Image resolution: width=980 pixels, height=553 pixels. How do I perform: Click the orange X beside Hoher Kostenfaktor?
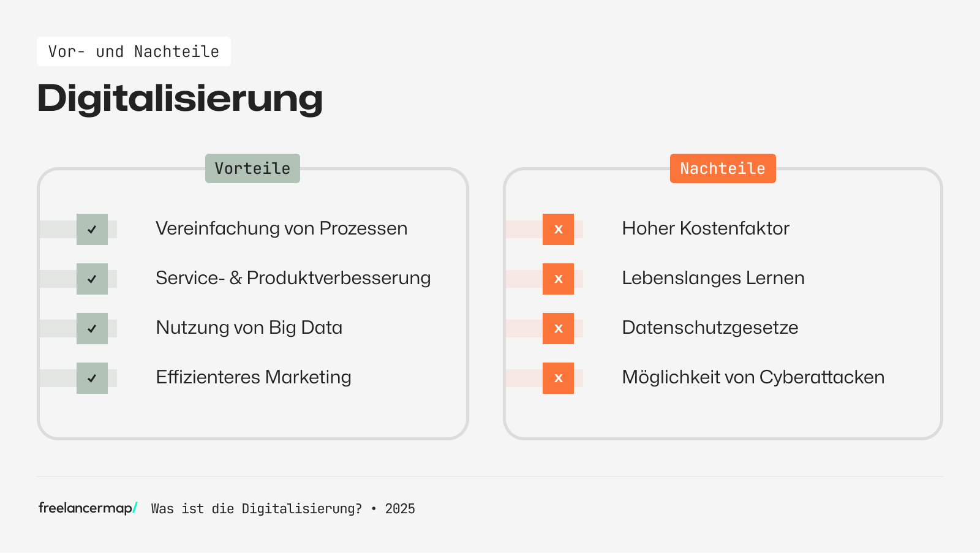pos(558,229)
